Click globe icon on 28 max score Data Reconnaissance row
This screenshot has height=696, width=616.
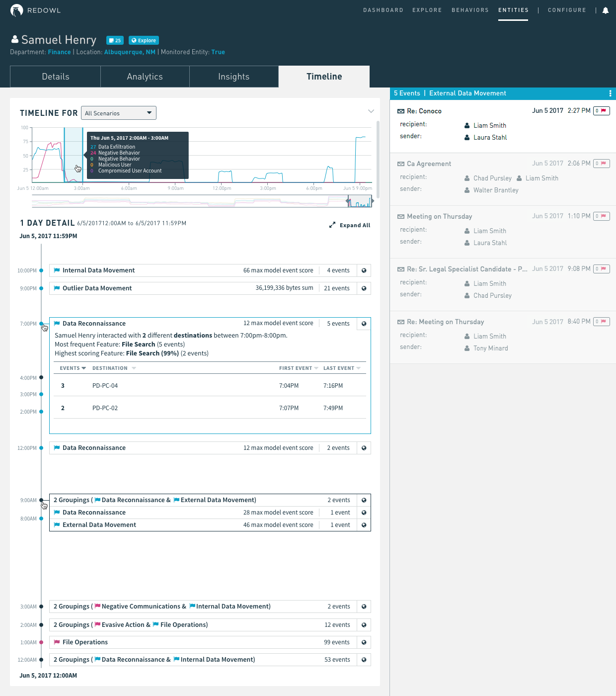click(364, 513)
